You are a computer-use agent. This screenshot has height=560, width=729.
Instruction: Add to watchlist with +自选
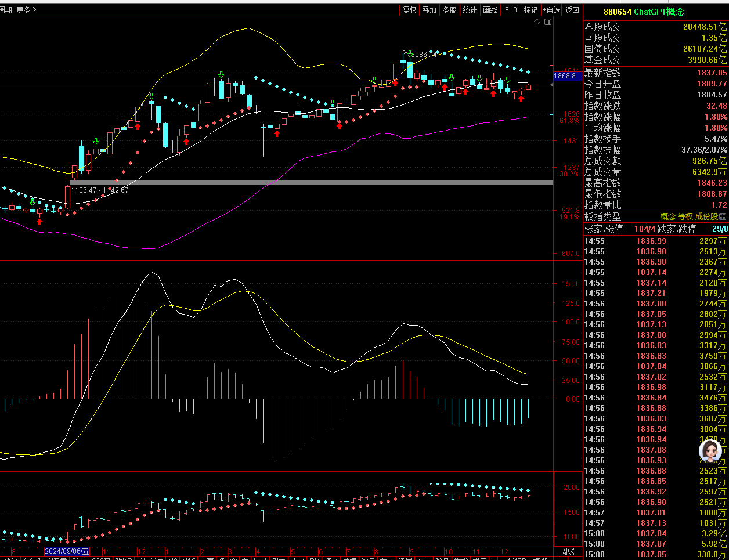point(552,10)
